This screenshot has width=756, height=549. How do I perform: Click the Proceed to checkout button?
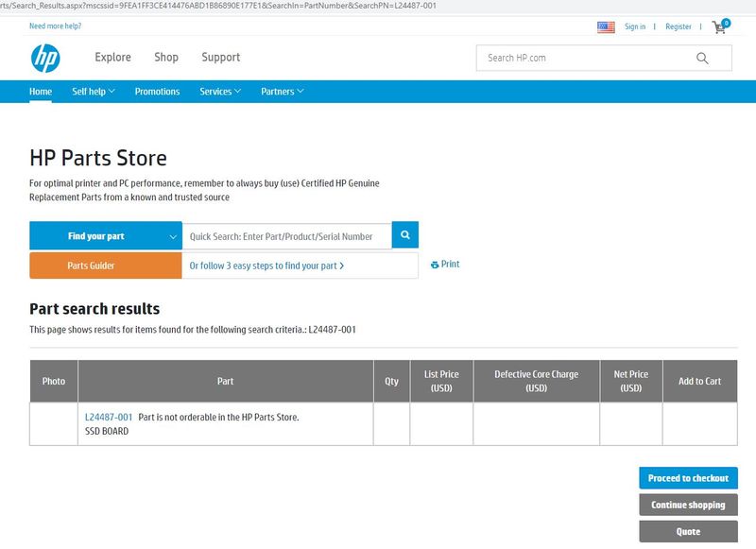[x=688, y=478]
